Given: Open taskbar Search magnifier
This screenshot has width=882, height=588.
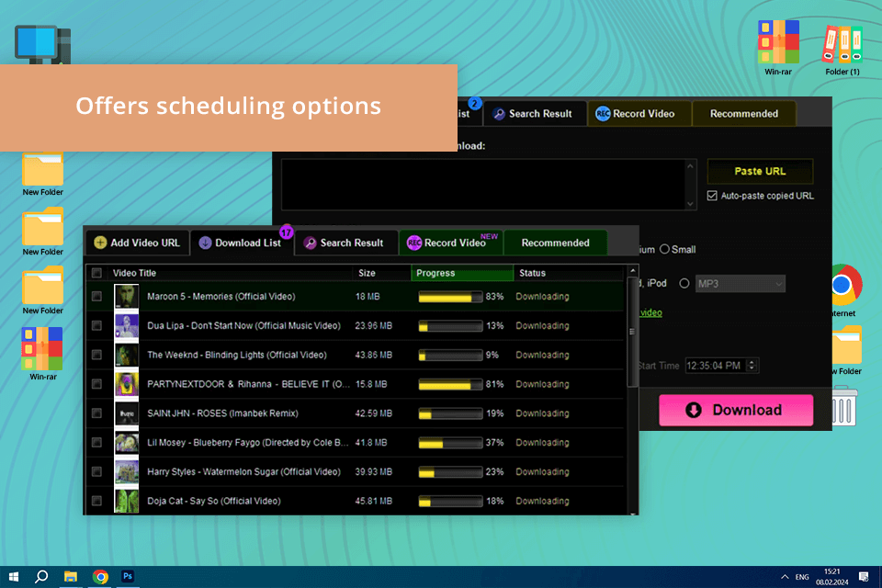Looking at the screenshot, I should [41, 577].
